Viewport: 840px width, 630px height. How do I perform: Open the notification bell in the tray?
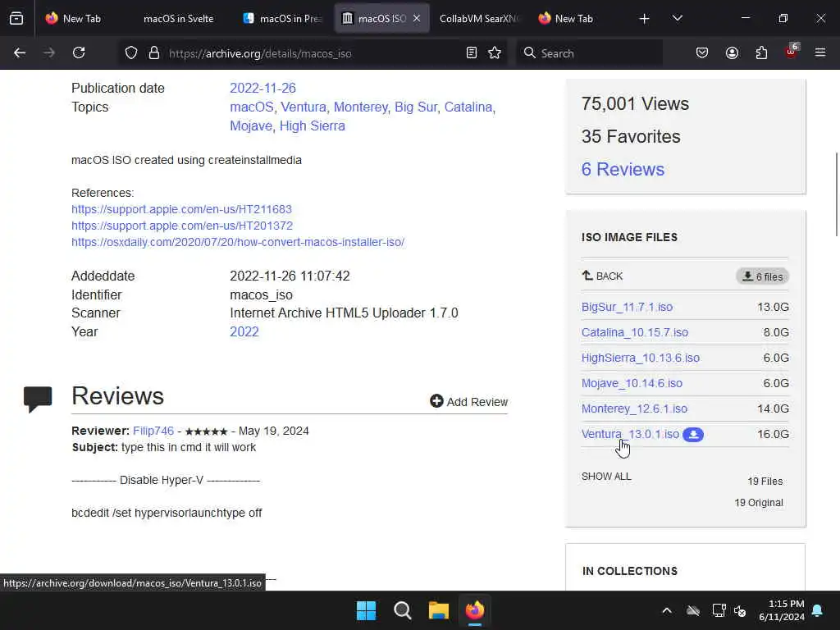tap(818, 610)
